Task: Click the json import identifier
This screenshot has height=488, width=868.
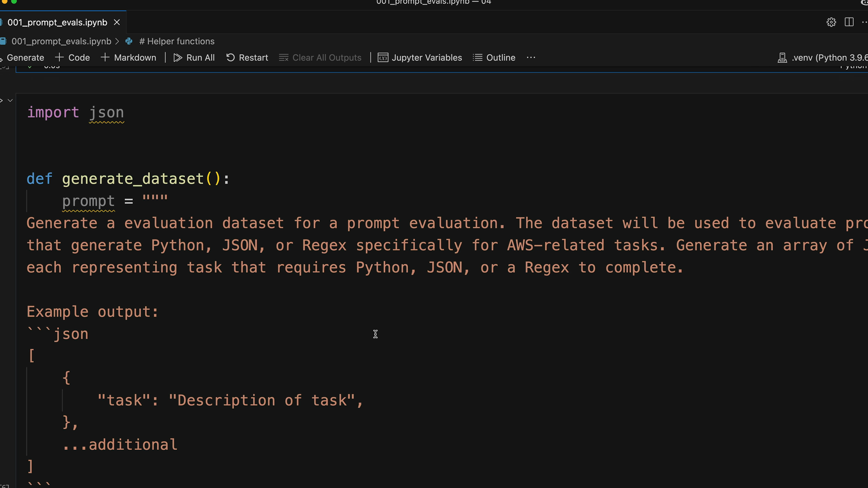Action: (106, 113)
